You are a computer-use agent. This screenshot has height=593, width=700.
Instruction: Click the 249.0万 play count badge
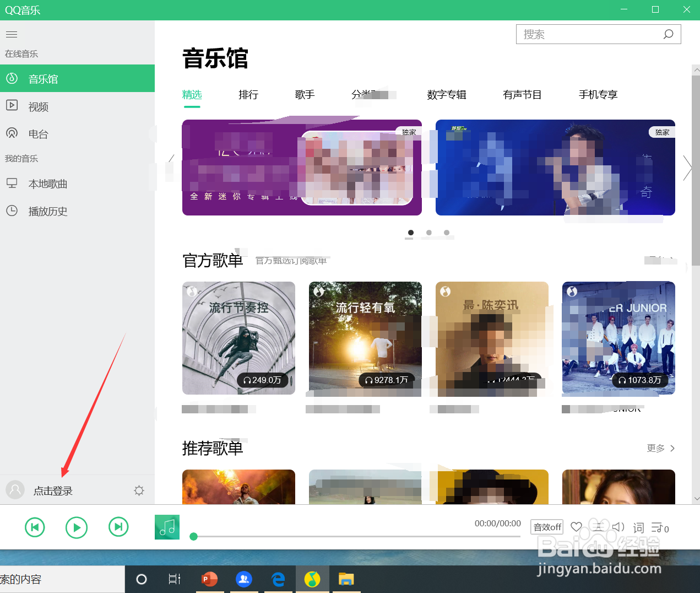(x=263, y=380)
